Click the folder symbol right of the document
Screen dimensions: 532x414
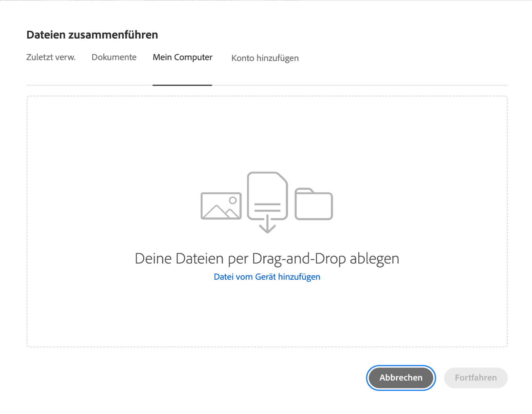(313, 204)
